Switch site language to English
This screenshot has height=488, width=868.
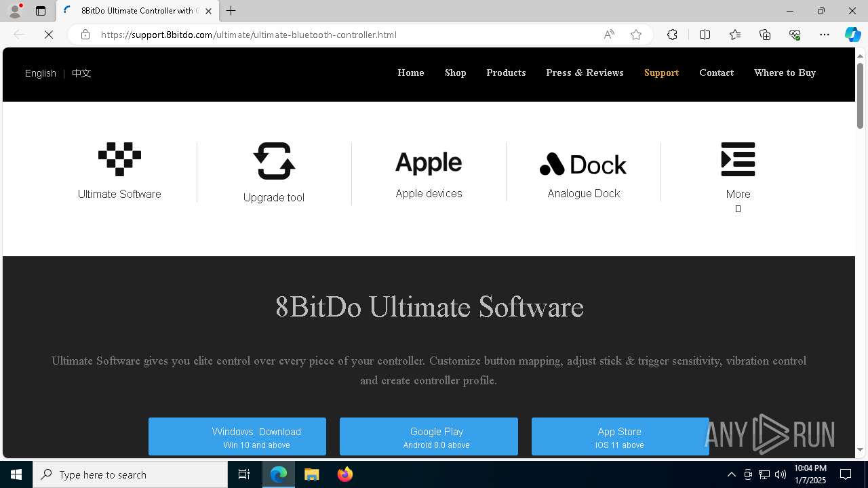(41, 73)
